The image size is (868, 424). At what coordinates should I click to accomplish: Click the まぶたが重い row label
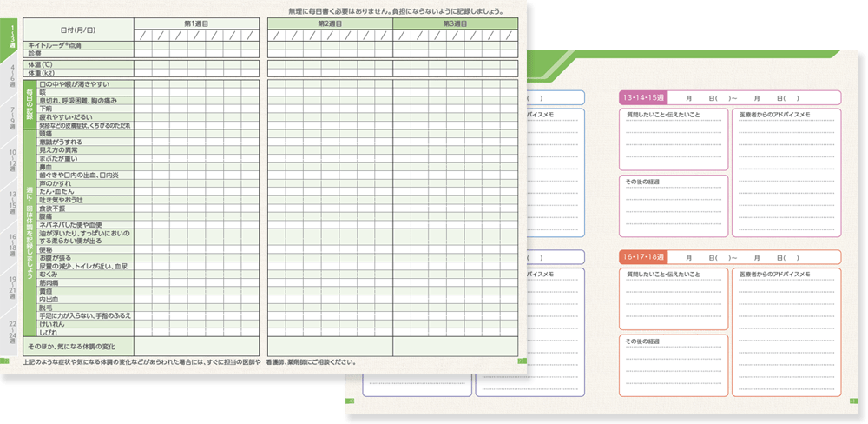click(85, 158)
